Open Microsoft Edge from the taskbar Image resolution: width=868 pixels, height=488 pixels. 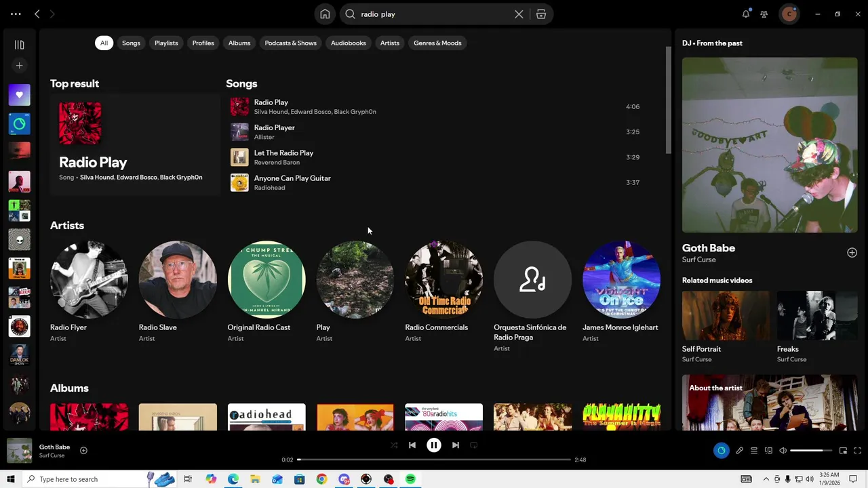click(233, 479)
